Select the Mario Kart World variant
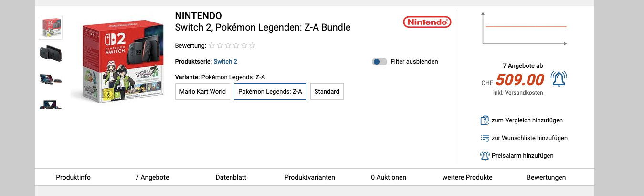The width and height of the screenshot is (644, 196). point(202,92)
